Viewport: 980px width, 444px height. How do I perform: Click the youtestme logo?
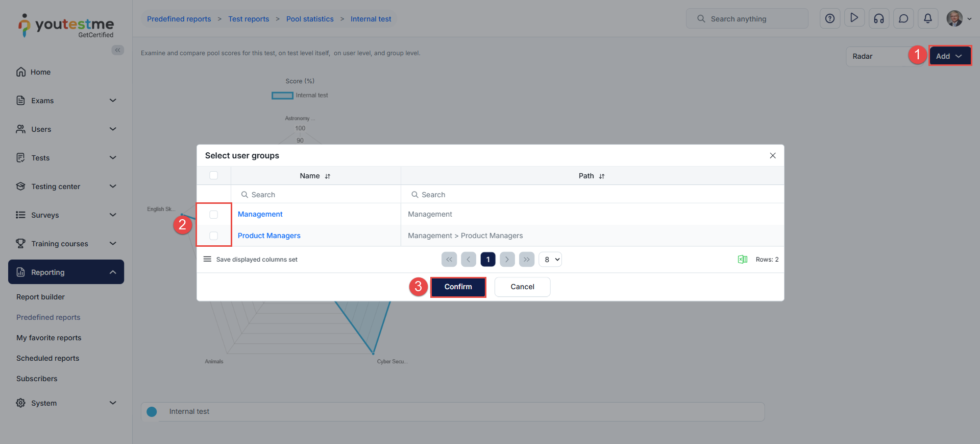(x=66, y=26)
